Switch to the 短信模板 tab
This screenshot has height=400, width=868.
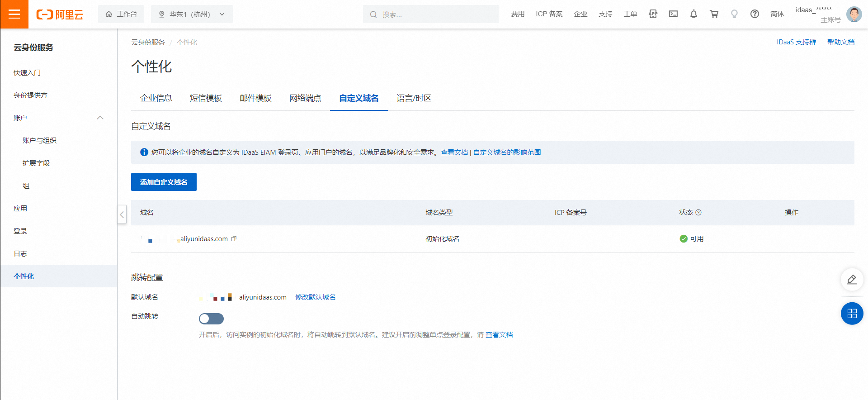206,98
